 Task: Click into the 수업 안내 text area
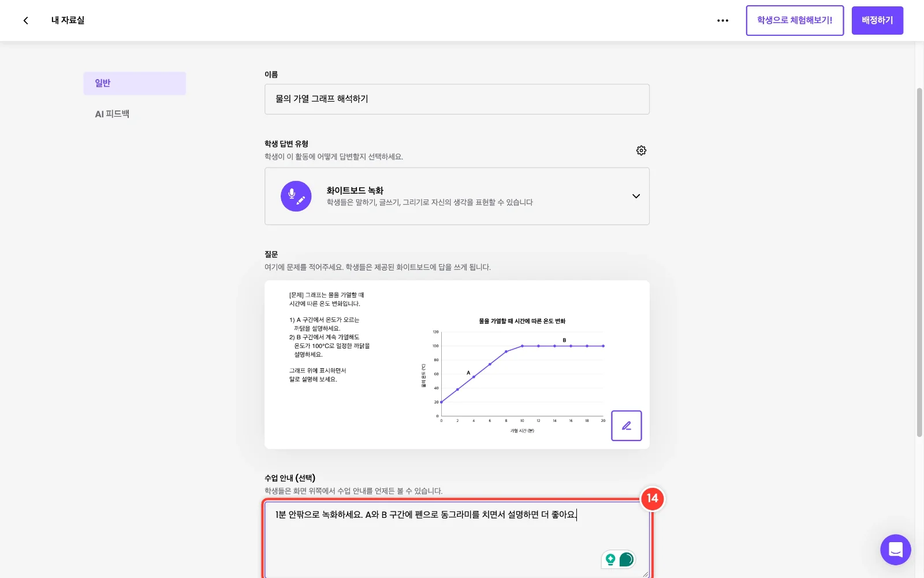click(457, 539)
